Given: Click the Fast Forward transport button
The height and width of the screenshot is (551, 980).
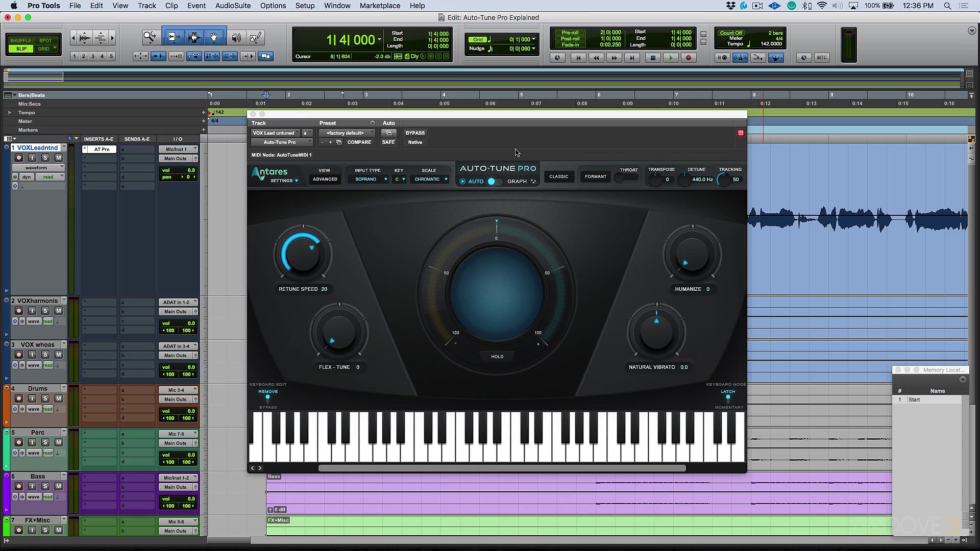Looking at the screenshot, I should tap(615, 58).
